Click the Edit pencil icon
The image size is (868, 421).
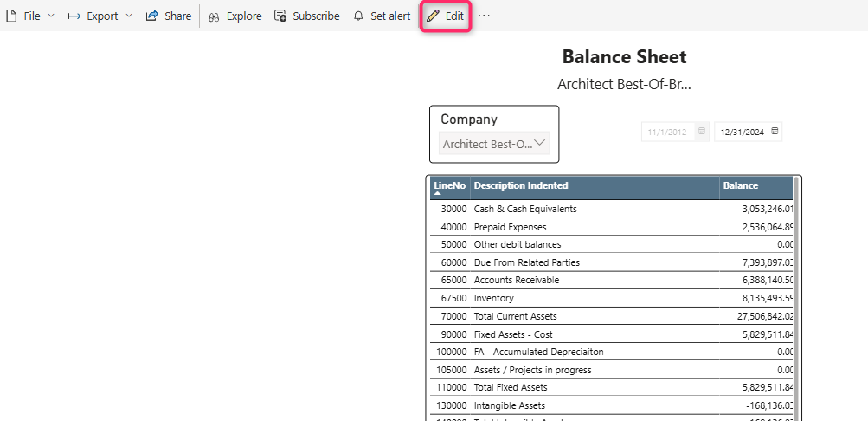433,16
